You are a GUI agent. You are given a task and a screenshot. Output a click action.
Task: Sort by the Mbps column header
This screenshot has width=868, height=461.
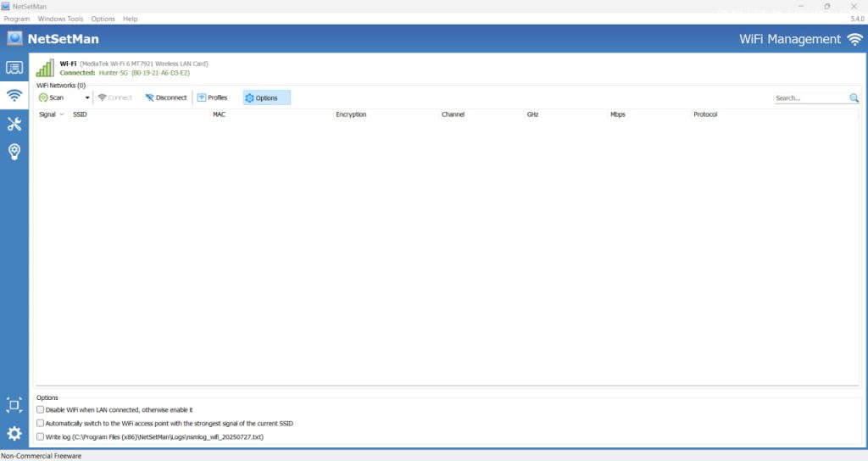(x=618, y=114)
